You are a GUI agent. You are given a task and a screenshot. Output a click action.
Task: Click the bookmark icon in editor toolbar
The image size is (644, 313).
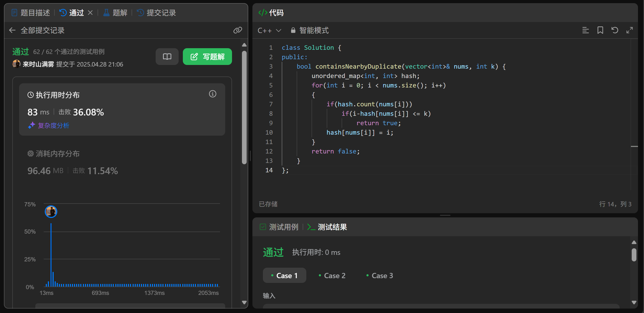(600, 30)
